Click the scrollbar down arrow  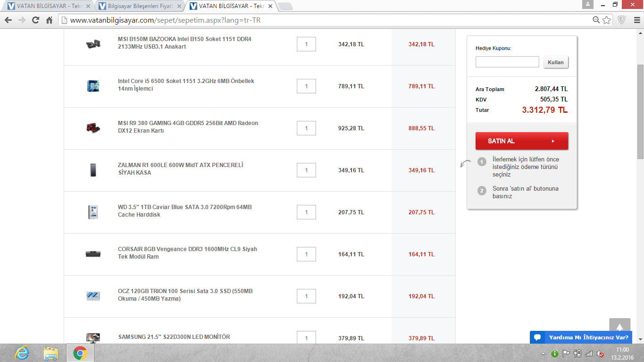pos(640,339)
